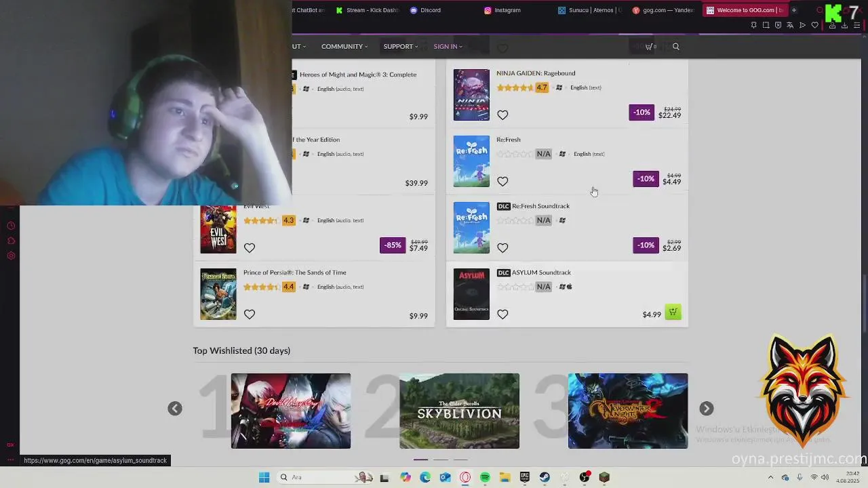
Task: Open the browser easy setup menu icon
Action: 856,25
